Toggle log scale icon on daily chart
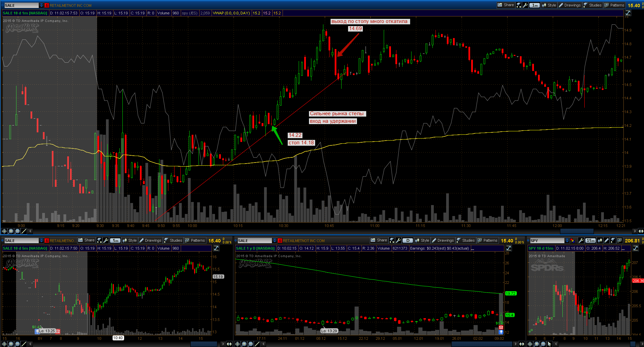Viewport: 644px width, 347px height. pyautogui.click(x=509, y=248)
